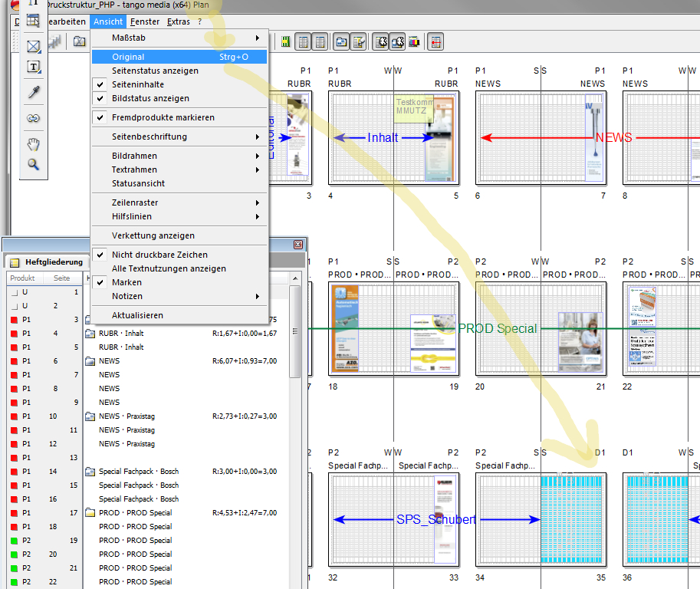Toggle Bildstatus anzeigen option

coord(150,98)
